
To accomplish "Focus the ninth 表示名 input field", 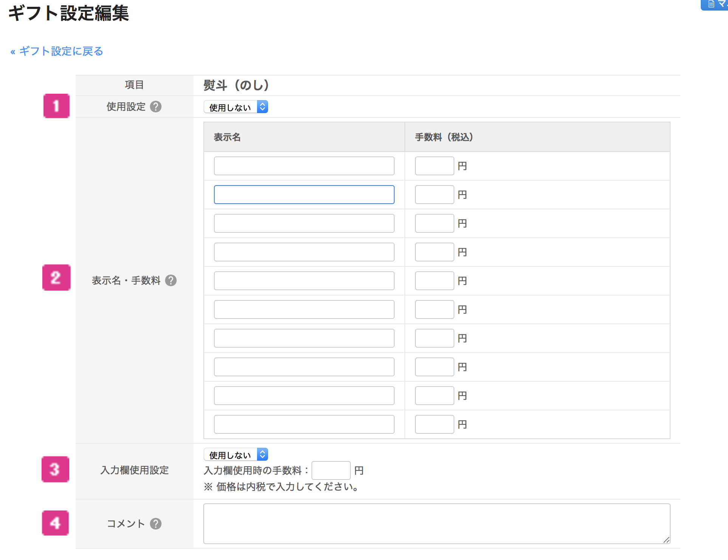I will coord(304,396).
